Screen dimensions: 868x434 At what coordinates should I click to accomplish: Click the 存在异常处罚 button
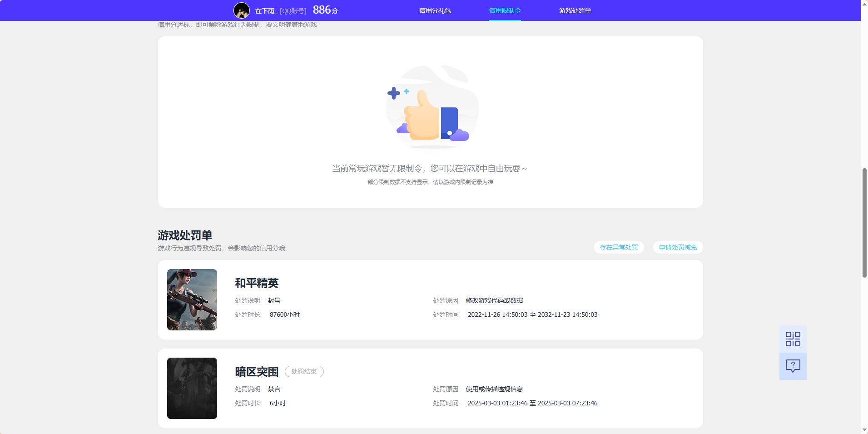point(619,247)
